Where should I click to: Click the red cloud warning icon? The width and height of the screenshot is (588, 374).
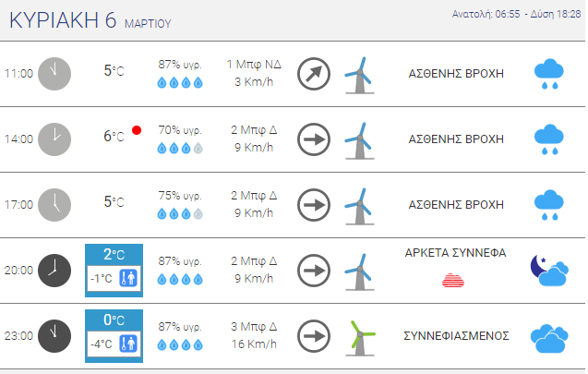tap(455, 278)
